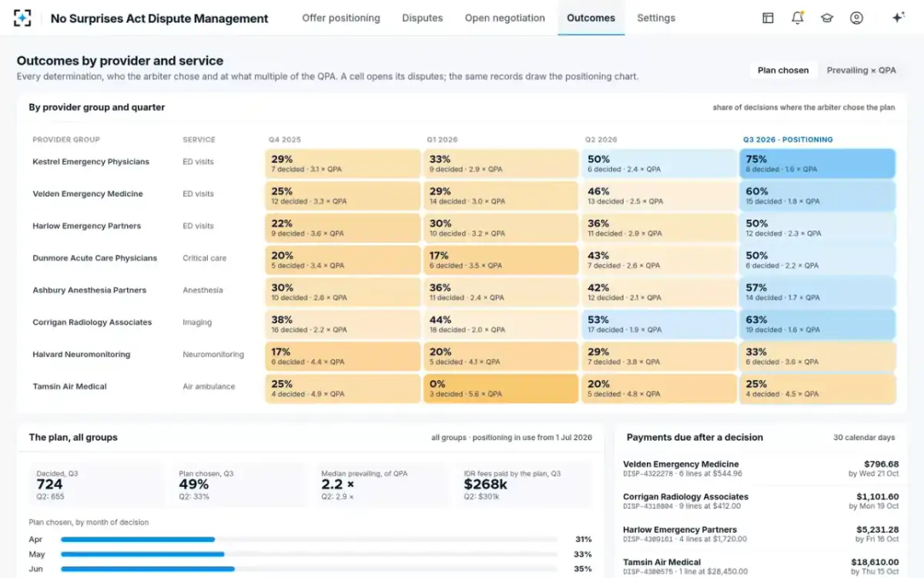Open the graduation cap learning icon

(x=827, y=18)
